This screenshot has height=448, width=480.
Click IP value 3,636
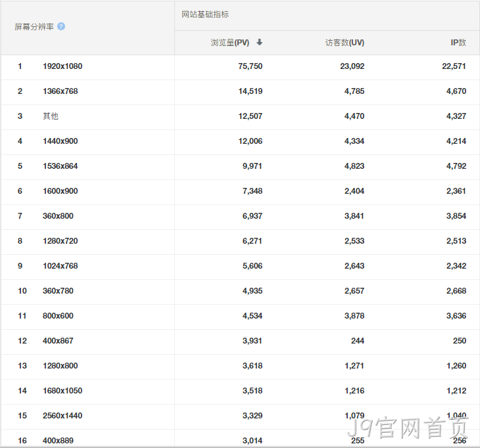[456, 316]
